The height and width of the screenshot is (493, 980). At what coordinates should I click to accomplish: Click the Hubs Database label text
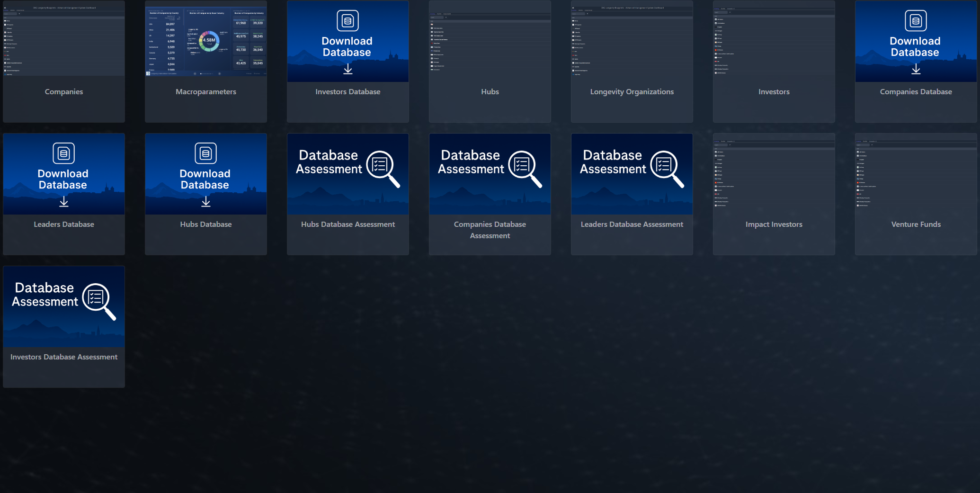click(x=206, y=224)
